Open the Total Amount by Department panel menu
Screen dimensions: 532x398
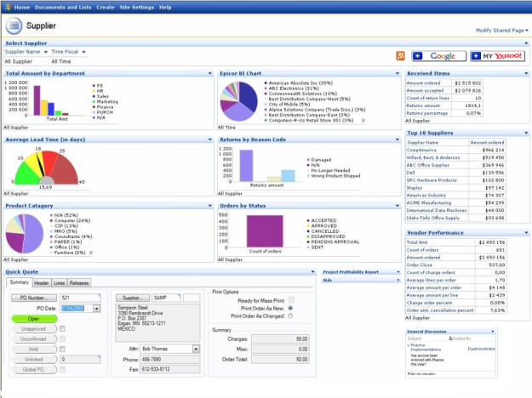(x=209, y=73)
